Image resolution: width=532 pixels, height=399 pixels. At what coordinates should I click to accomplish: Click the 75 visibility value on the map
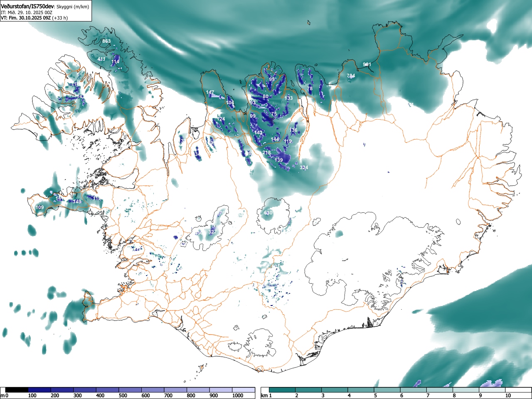(273, 114)
